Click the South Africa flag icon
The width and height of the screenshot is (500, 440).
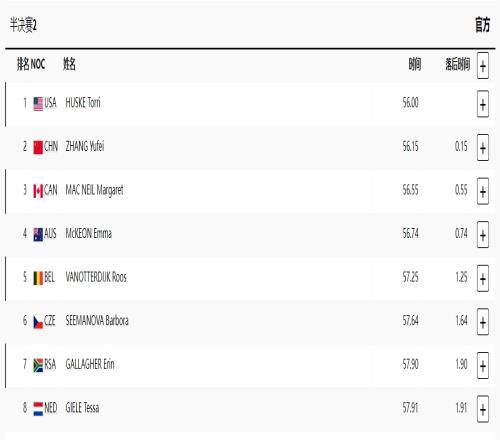pyautogui.click(x=38, y=365)
